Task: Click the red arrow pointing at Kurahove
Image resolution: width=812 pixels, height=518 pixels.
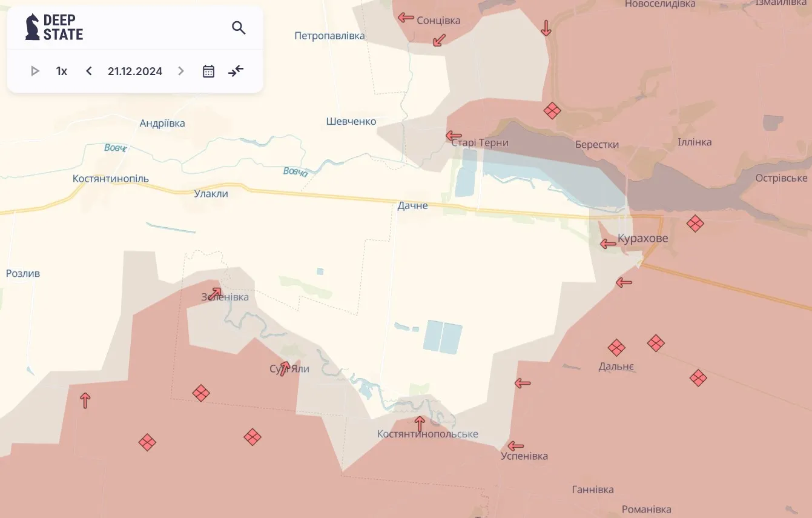Action: 607,244
